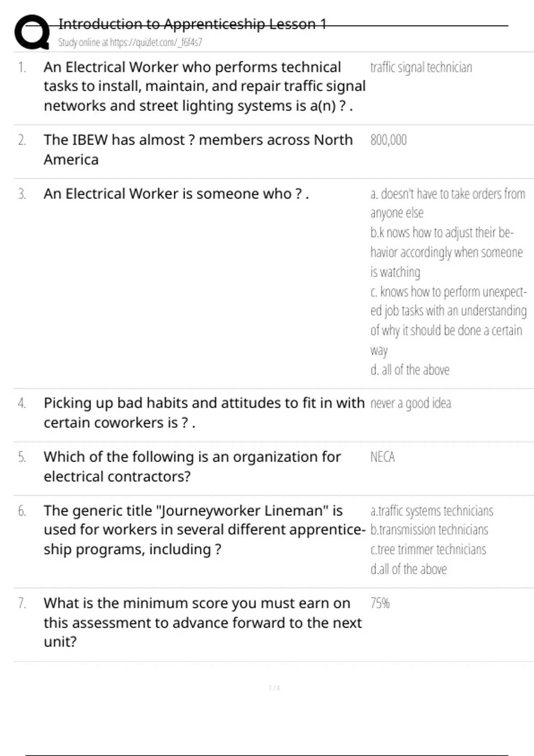Click the electrical contractors organization question
This screenshot has height=756, width=534.
click(x=192, y=466)
